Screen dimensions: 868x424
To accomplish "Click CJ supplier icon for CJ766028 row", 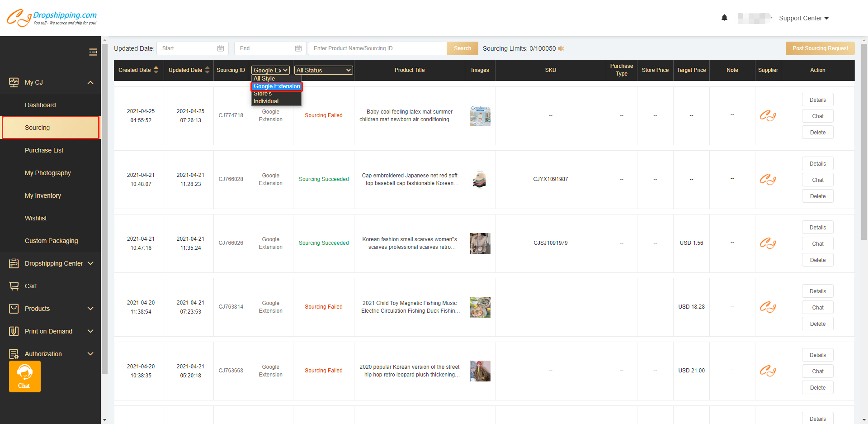I will point(768,180).
